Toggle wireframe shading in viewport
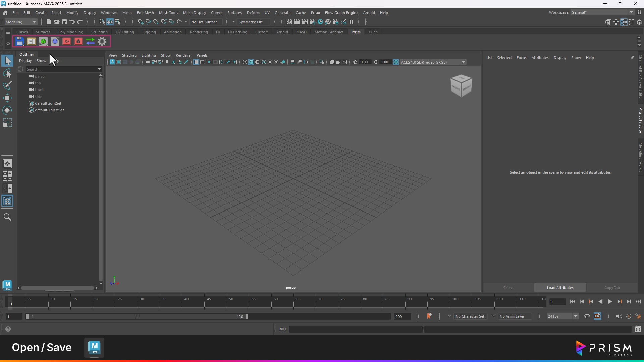The width and height of the screenshot is (644, 362). pos(245,62)
